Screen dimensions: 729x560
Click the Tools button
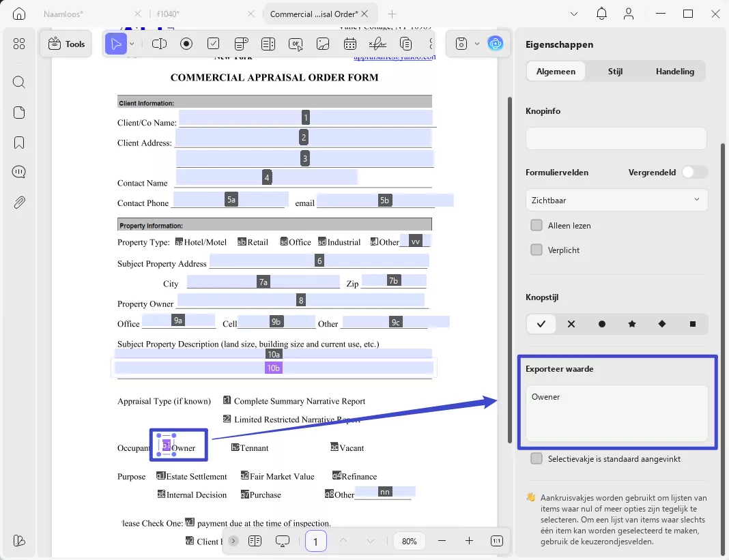[x=66, y=44]
